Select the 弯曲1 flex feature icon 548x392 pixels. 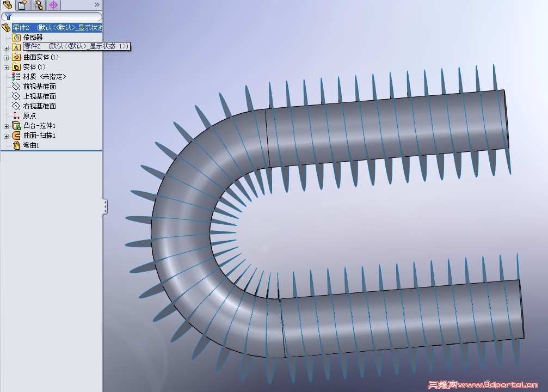point(16,145)
